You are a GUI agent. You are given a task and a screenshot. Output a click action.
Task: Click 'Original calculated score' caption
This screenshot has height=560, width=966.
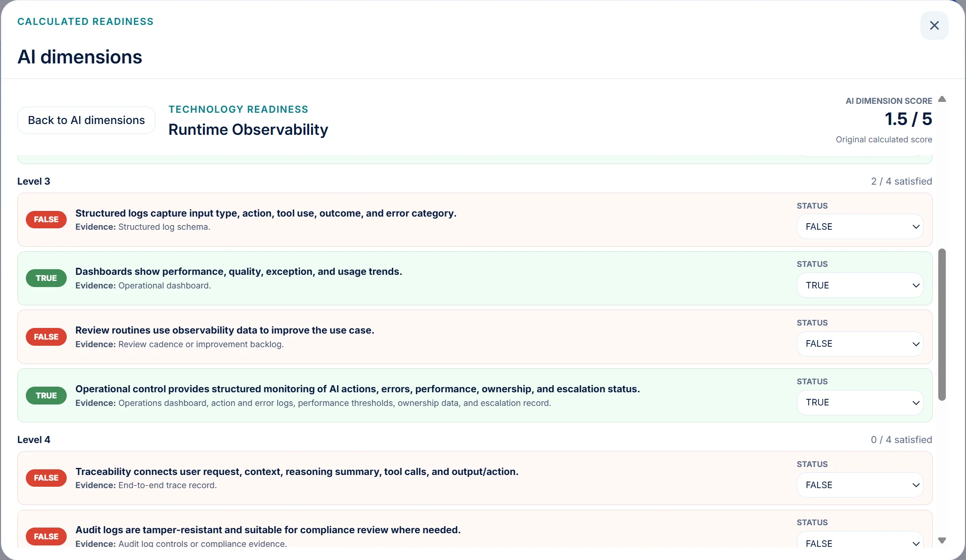pyautogui.click(x=884, y=140)
